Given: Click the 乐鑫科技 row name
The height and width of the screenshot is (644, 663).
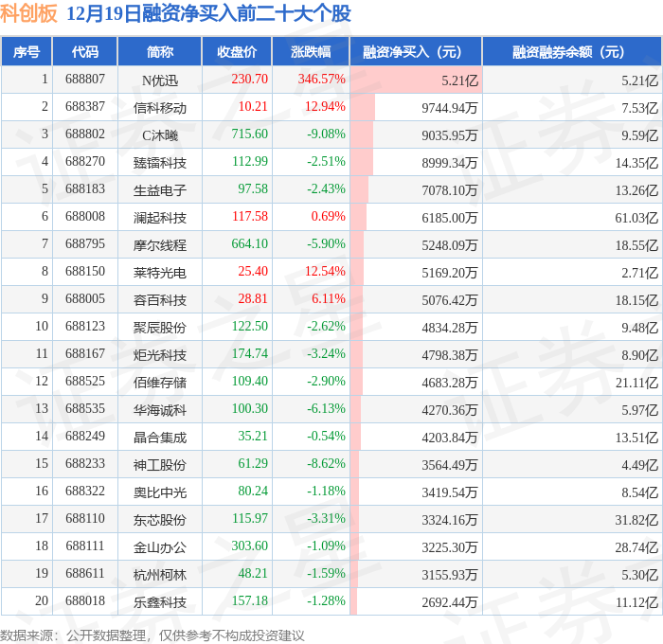Looking at the screenshot, I should (160, 602).
